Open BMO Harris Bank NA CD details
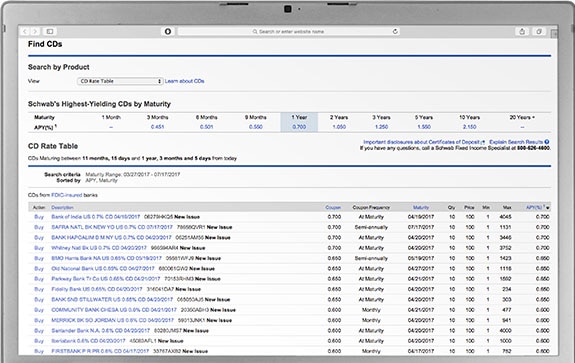This screenshot has width=575, height=363. coord(106,258)
